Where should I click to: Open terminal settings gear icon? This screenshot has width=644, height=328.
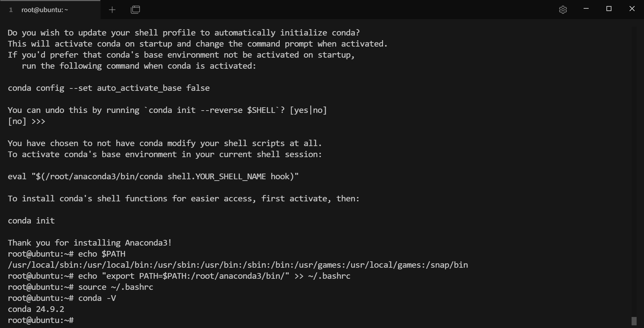coord(563,10)
